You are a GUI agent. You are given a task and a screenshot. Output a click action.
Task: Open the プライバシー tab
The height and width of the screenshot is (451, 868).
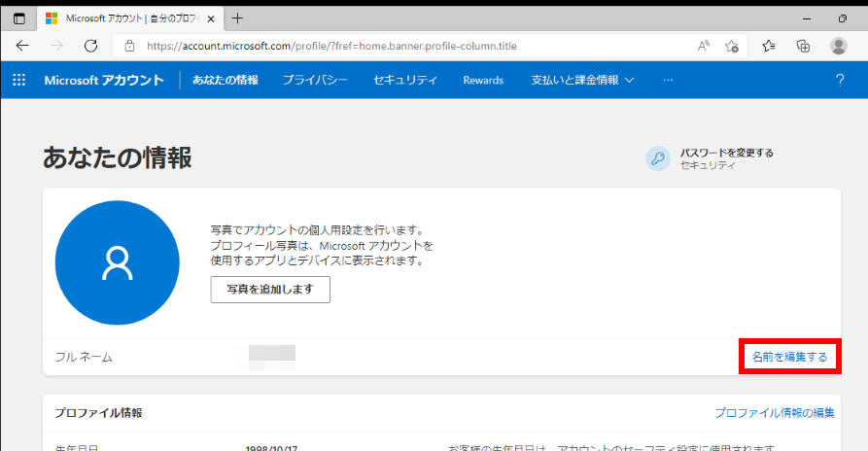coord(315,81)
